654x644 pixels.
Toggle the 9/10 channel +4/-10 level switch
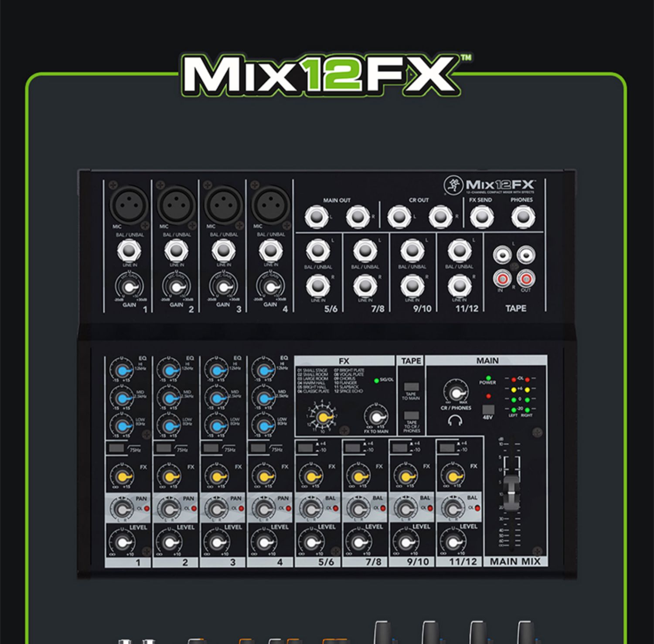coord(400,447)
